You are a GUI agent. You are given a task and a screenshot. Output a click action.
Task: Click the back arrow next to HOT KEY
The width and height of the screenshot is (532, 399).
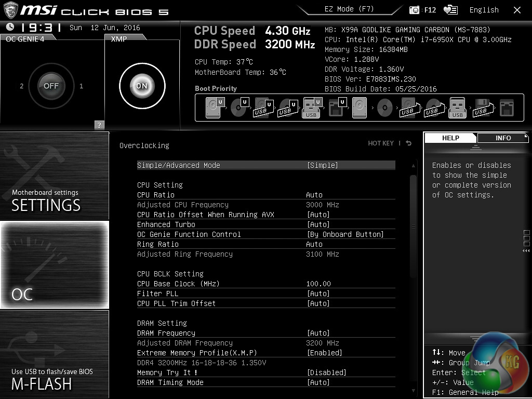click(x=409, y=143)
